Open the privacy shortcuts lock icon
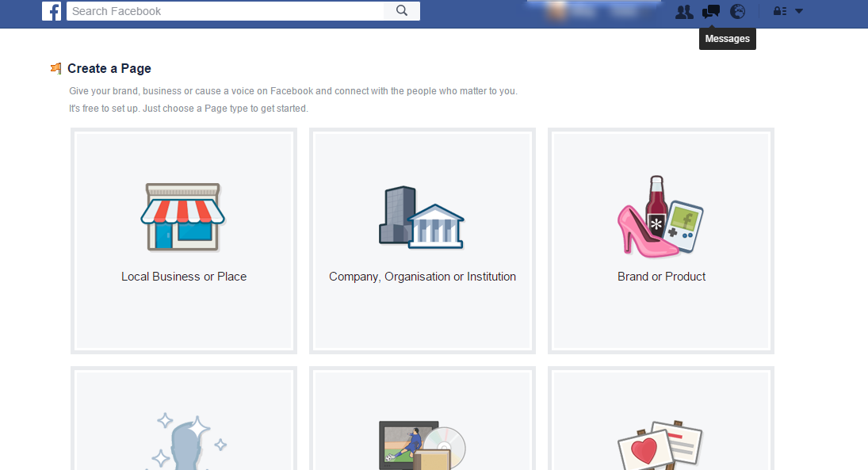Screen dimensions: 868x470 (780, 11)
